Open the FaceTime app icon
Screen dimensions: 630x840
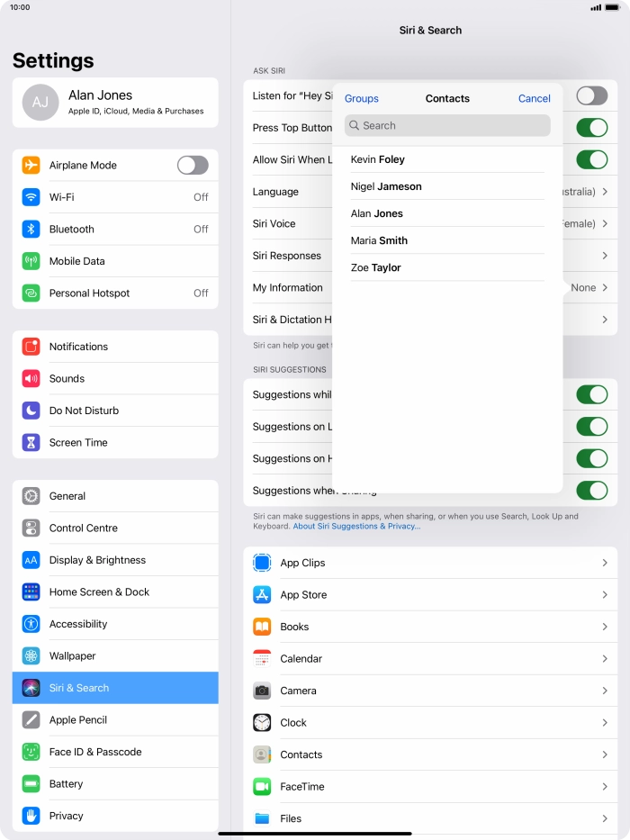click(x=262, y=786)
